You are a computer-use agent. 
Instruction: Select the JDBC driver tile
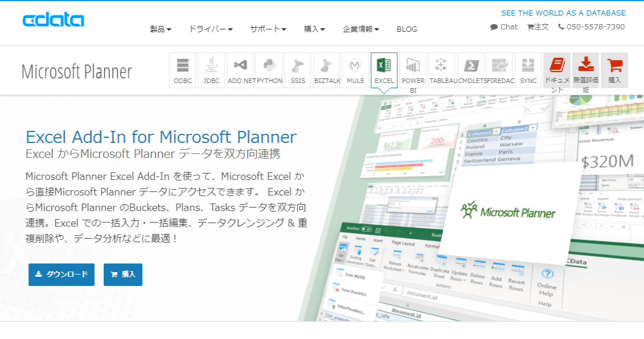211,70
